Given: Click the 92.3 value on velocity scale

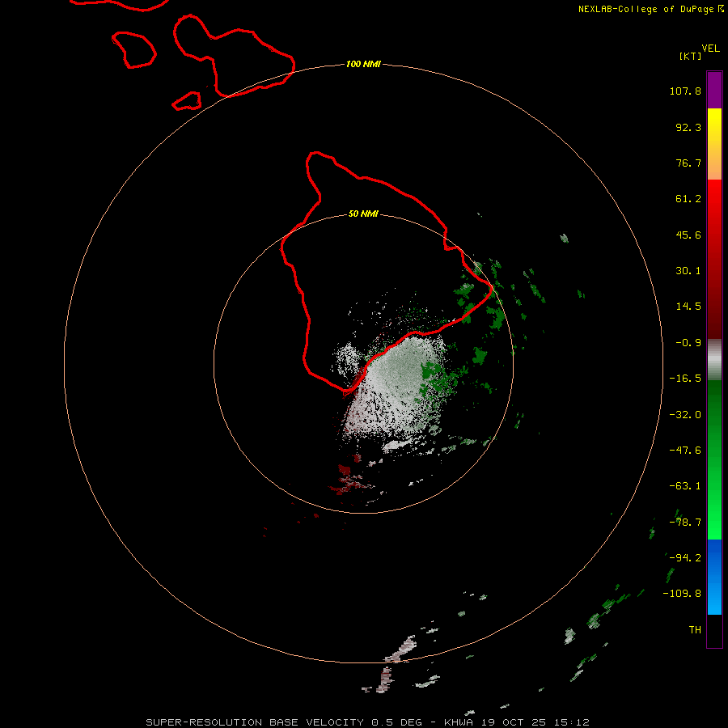Looking at the screenshot, I should (688, 127).
